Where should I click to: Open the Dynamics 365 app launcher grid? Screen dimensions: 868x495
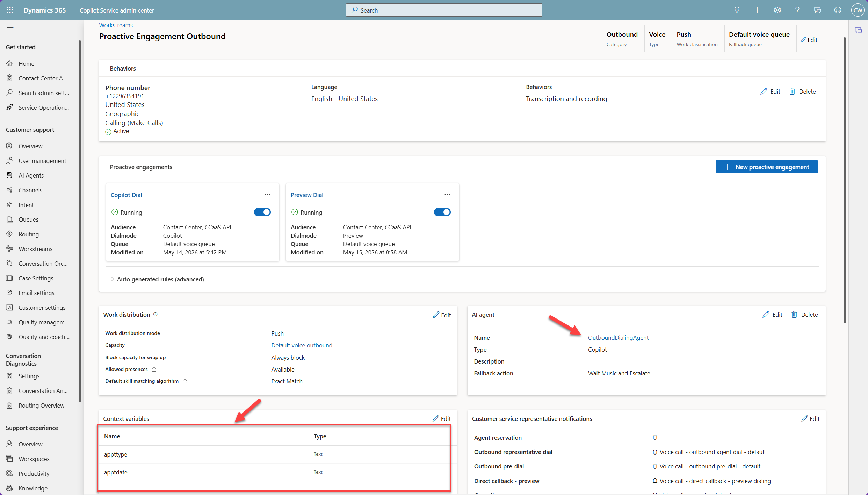[x=10, y=10]
